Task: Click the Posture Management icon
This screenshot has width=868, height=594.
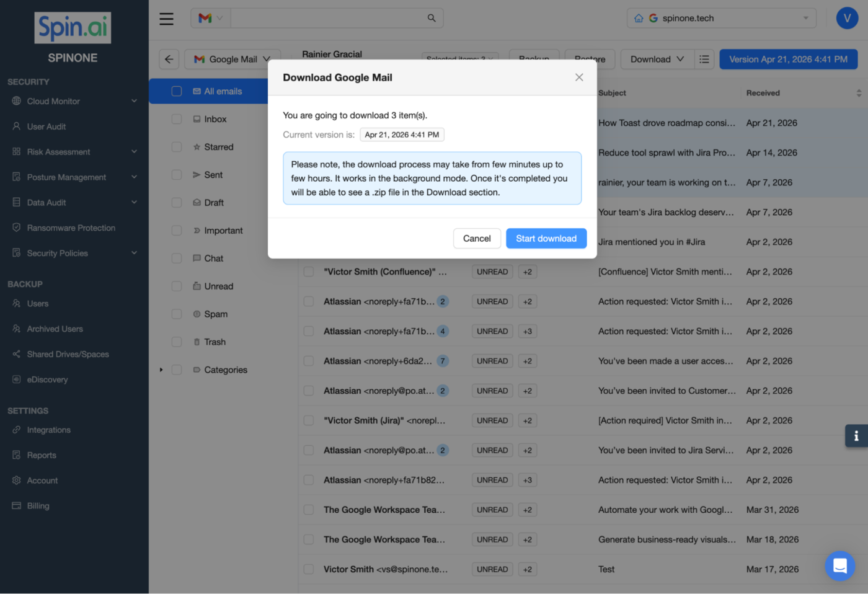Action: (x=17, y=177)
